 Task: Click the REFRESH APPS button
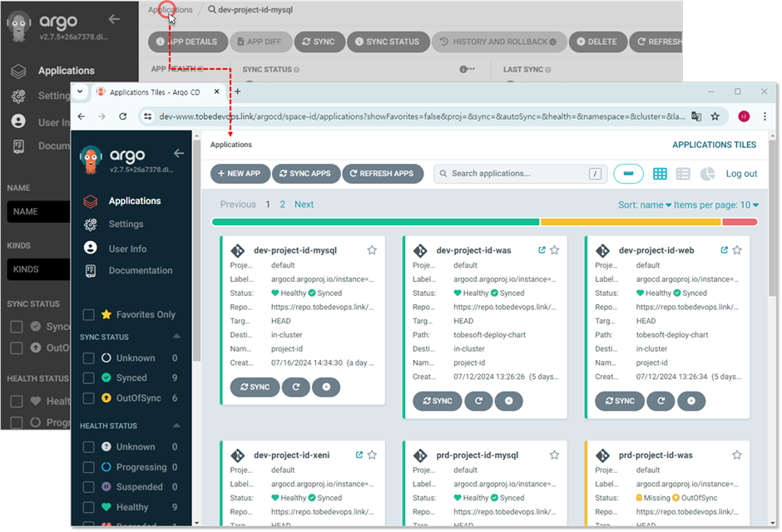pyautogui.click(x=383, y=174)
